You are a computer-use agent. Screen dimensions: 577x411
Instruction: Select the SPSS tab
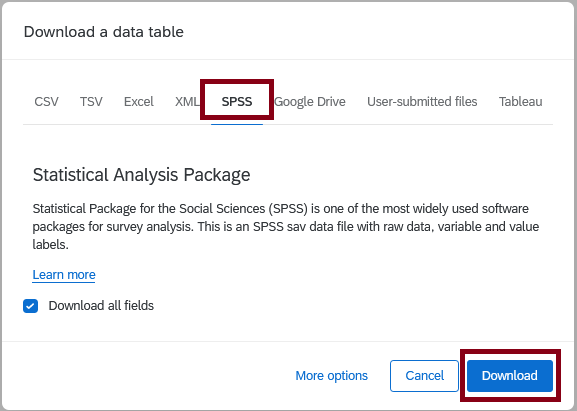(x=237, y=102)
